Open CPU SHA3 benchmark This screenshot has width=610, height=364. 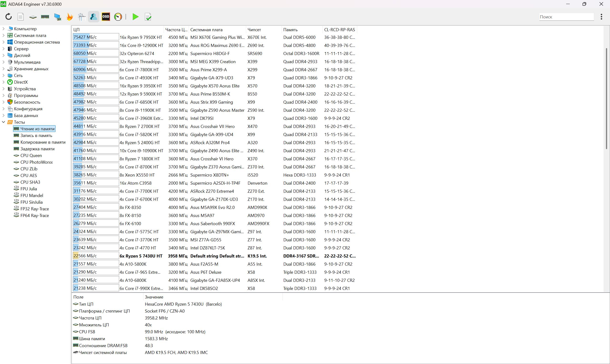(27, 182)
